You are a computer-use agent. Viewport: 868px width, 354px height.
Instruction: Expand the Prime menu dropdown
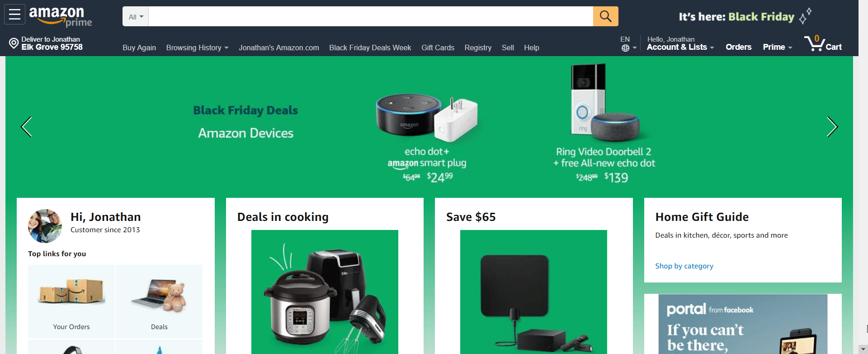778,47
